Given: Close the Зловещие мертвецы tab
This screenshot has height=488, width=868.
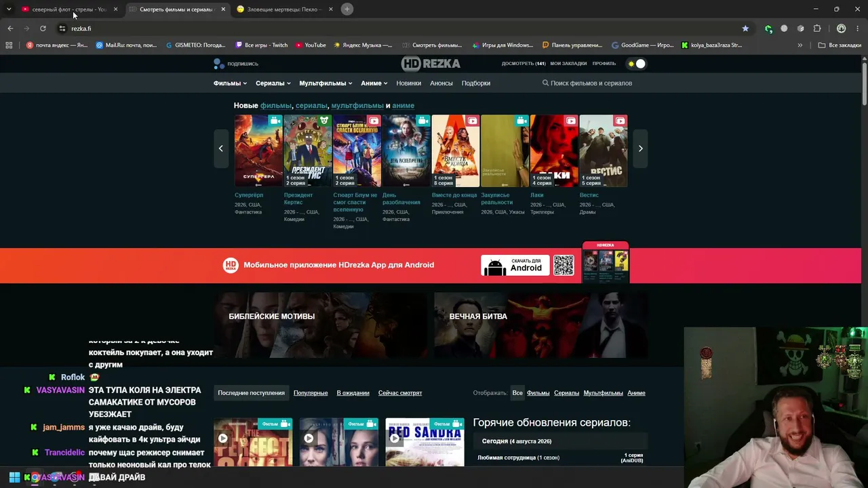Looking at the screenshot, I should tap(330, 9).
